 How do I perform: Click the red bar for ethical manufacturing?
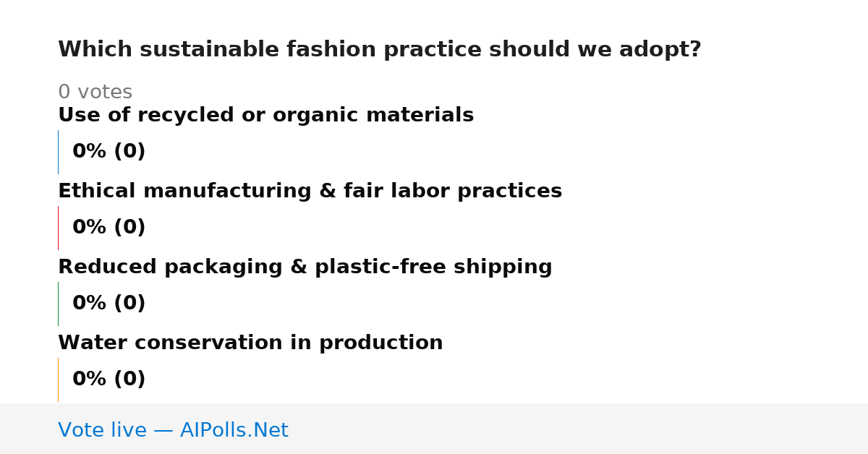[58, 228]
